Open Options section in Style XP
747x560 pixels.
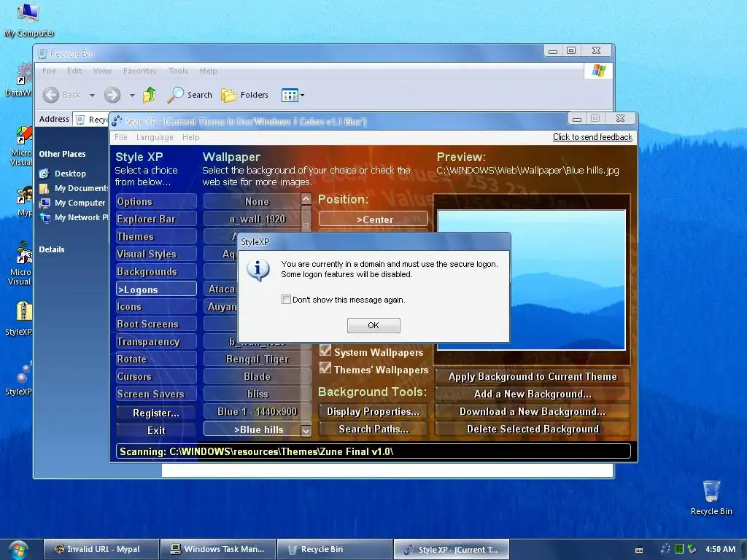pos(156,201)
